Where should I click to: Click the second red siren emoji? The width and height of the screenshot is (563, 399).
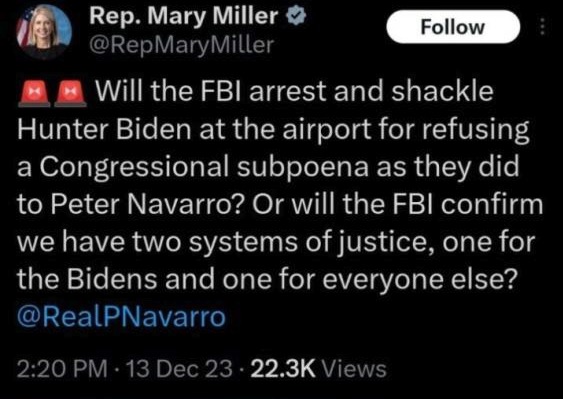point(70,93)
